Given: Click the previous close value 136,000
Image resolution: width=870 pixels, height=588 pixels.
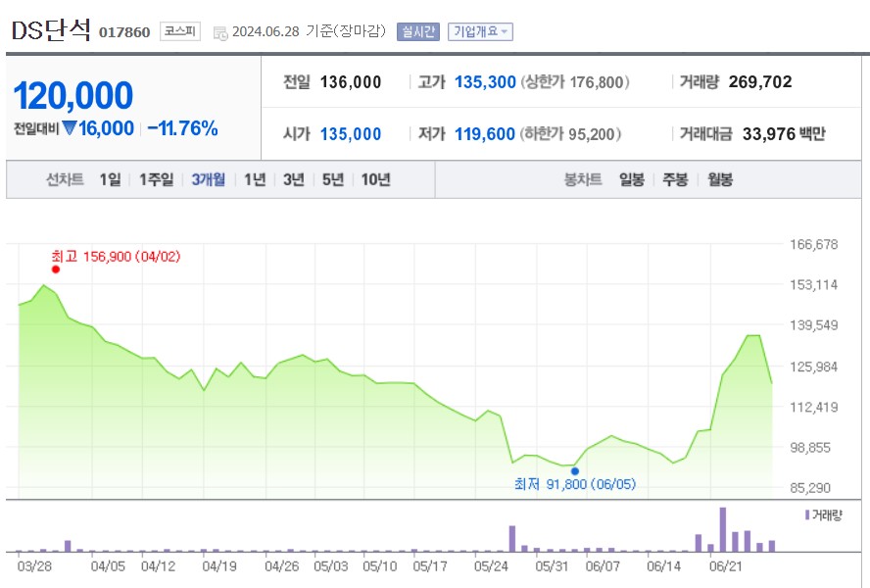Looking at the screenshot, I should click(351, 82).
